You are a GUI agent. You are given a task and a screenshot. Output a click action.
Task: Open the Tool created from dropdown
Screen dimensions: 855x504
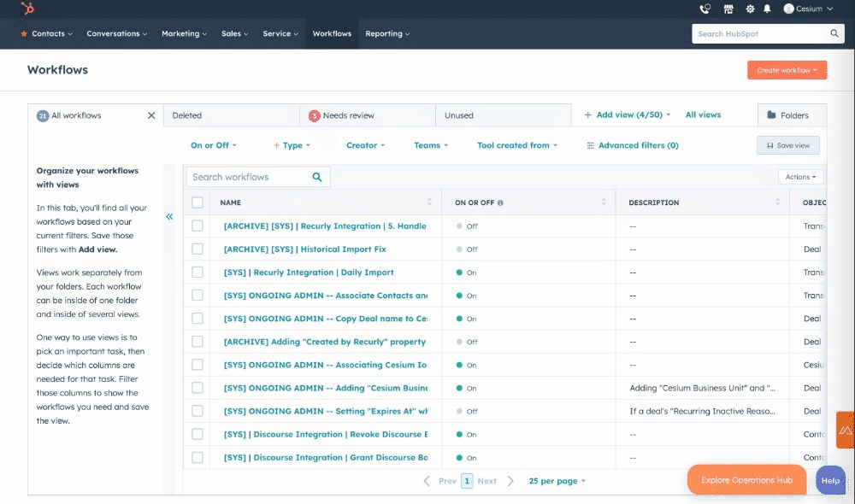click(x=517, y=145)
